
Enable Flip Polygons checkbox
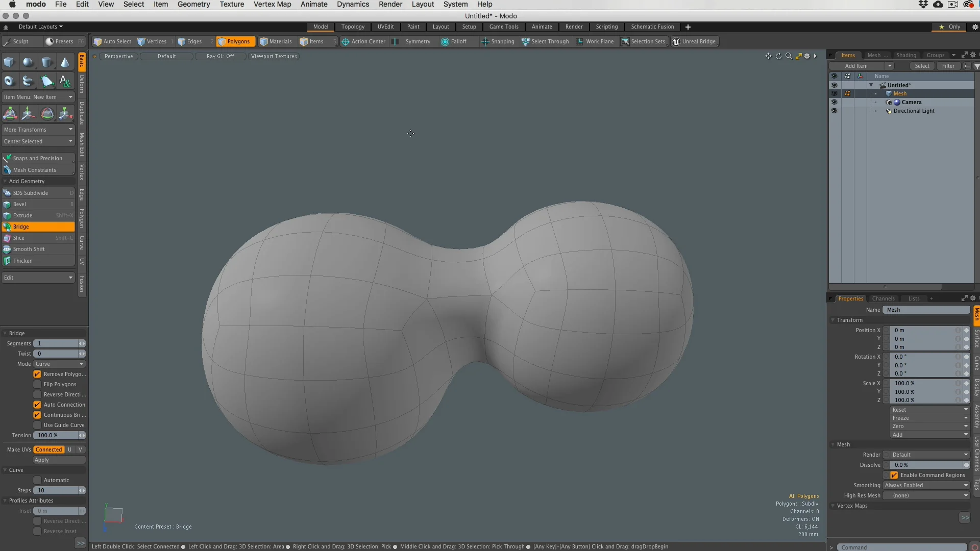[x=37, y=385]
